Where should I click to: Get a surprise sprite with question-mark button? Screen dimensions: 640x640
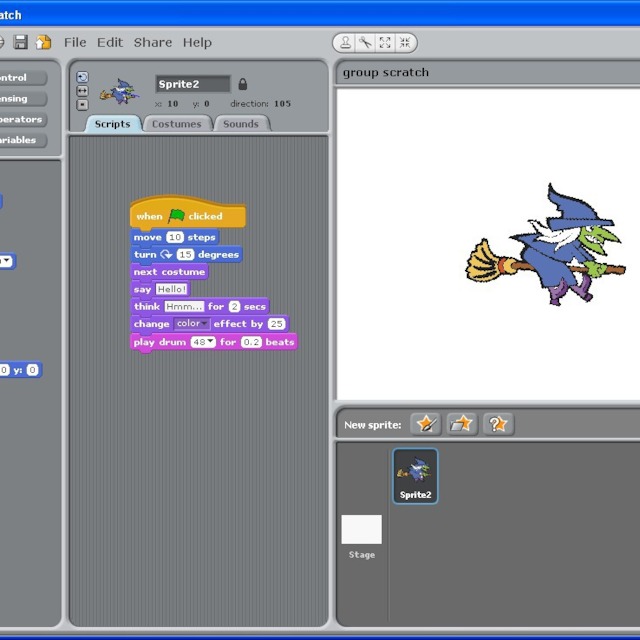pos(498,424)
